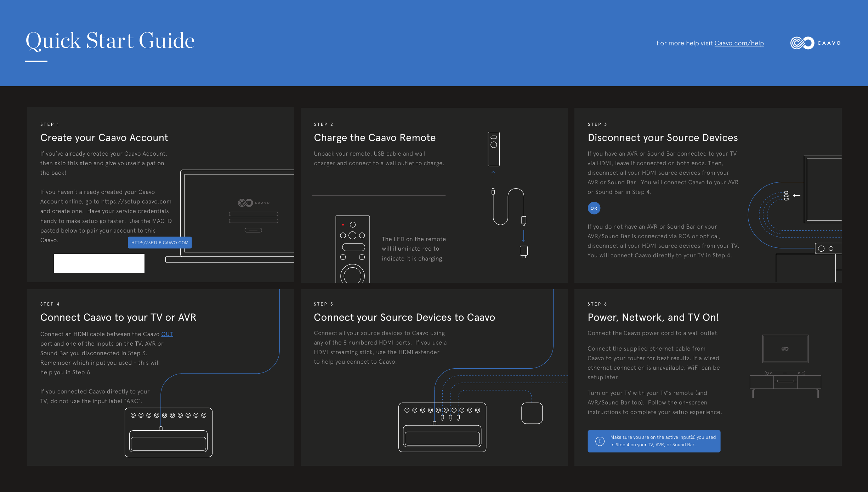Click the wall charger plug illustration
Screen dimensions: 868x492
523,251
